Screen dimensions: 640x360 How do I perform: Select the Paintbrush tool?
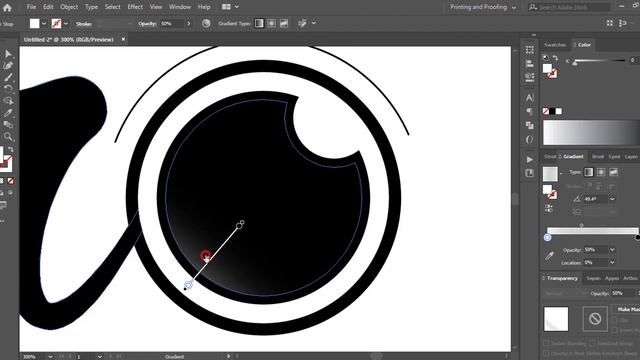(8, 77)
